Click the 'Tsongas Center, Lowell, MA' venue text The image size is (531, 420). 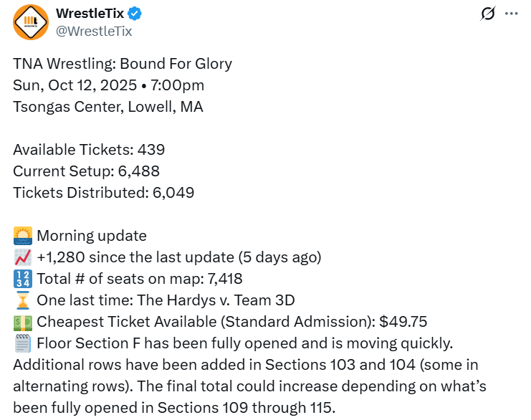107,107
